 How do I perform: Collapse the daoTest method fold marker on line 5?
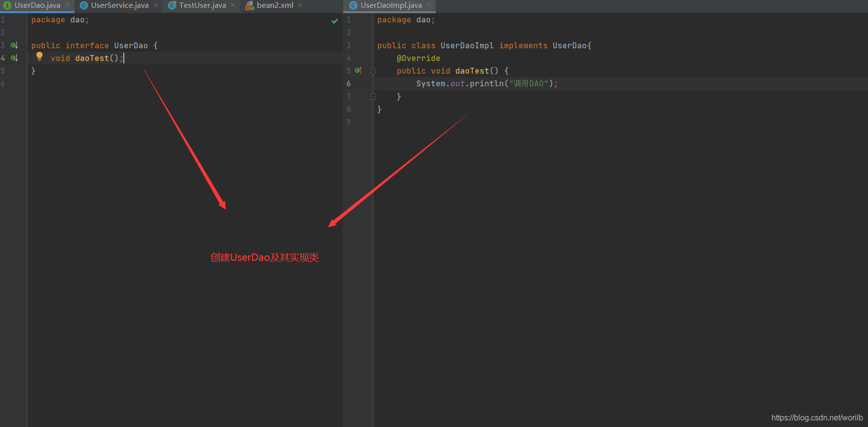tap(373, 71)
